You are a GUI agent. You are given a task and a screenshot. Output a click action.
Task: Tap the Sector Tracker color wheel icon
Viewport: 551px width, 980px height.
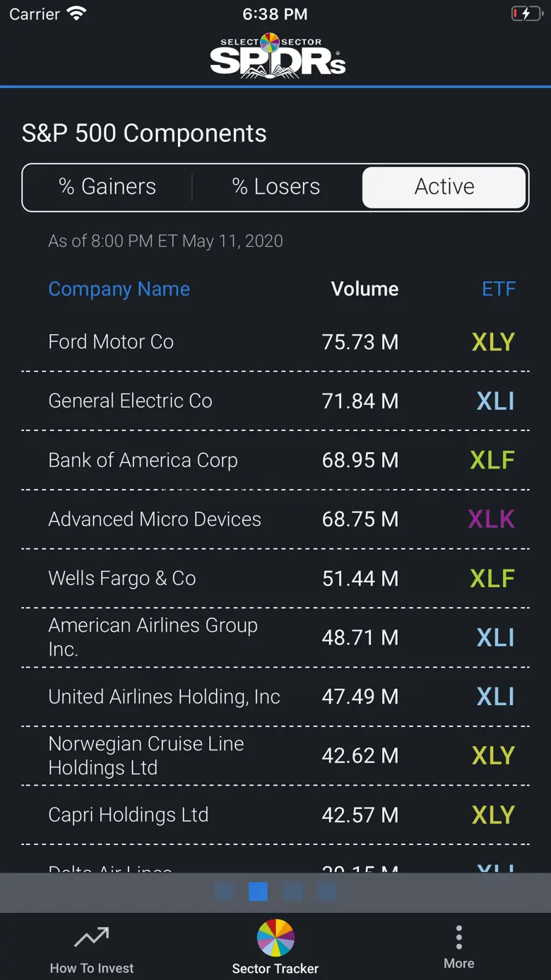pyautogui.click(x=275, y=938)
